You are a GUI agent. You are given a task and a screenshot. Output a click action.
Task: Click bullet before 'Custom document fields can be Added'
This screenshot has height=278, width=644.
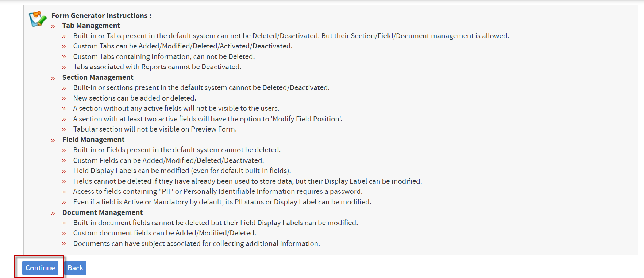pos(64,234)
